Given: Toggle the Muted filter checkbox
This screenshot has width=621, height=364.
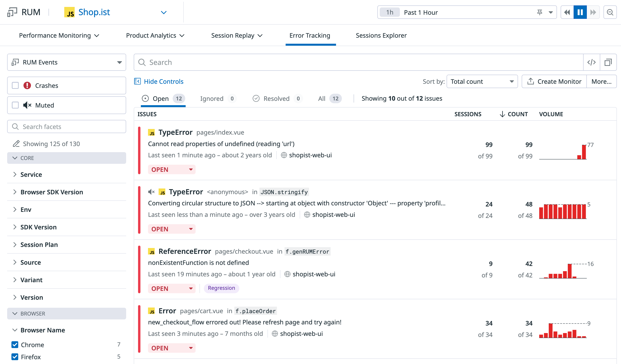Looking at the screenshot, I should coord(15,105).
